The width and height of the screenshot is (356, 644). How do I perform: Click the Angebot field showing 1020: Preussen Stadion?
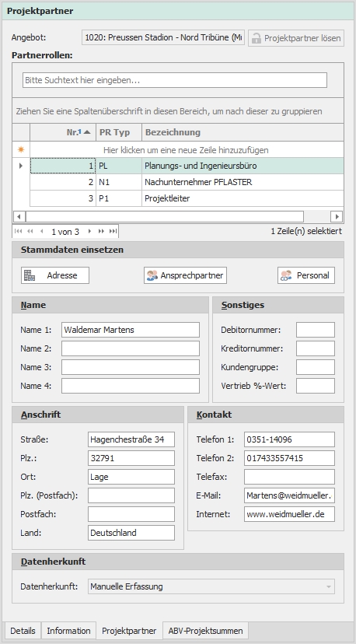click(163, 38)
